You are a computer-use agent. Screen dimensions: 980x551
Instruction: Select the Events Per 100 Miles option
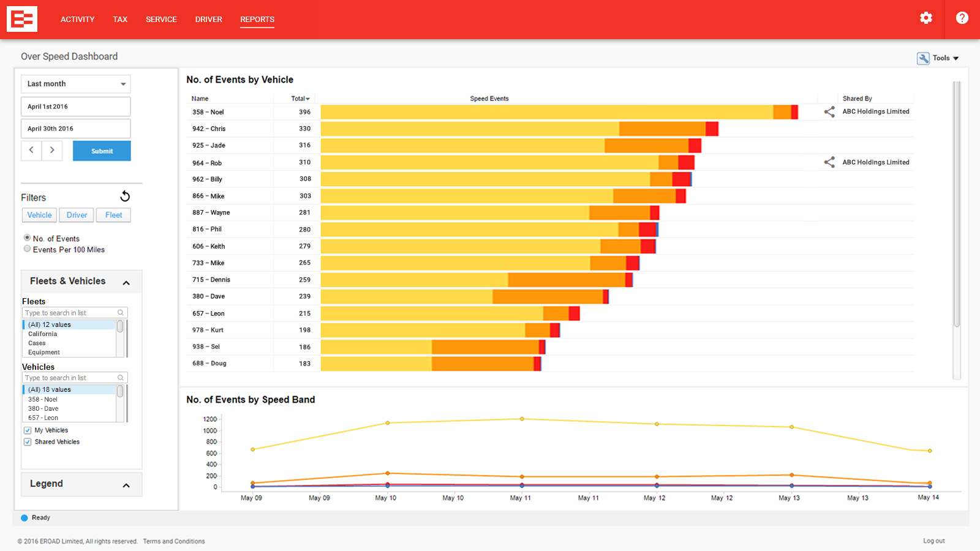tap(27, 249)
